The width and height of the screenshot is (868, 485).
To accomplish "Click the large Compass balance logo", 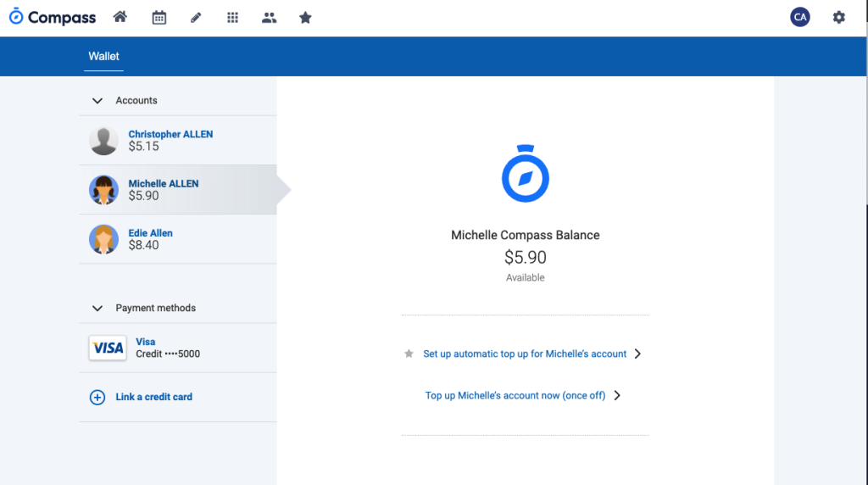I will pos(526,173).
